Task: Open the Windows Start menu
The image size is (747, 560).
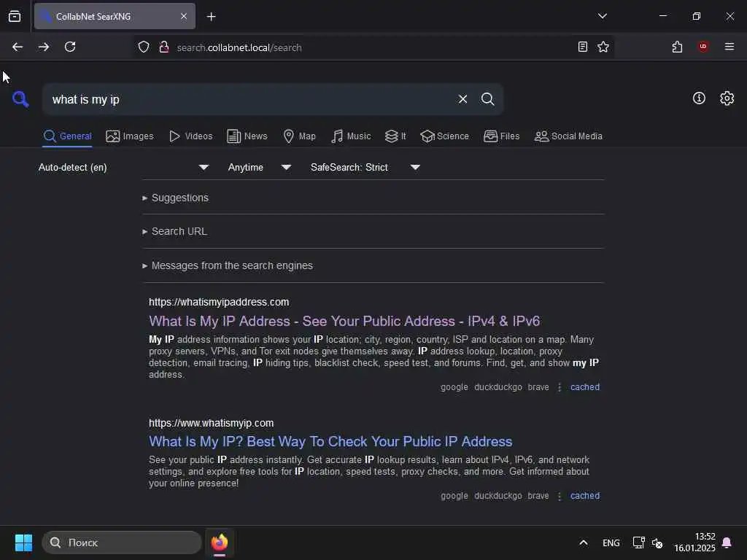Action: click(23, 542)
